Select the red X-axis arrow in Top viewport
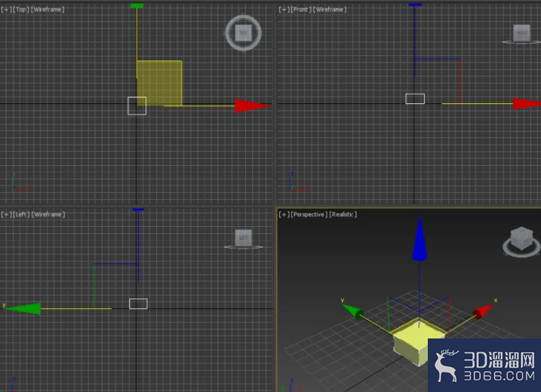This screenshot has height=392, width=541. pyautogui.click(x=253, y=106)
